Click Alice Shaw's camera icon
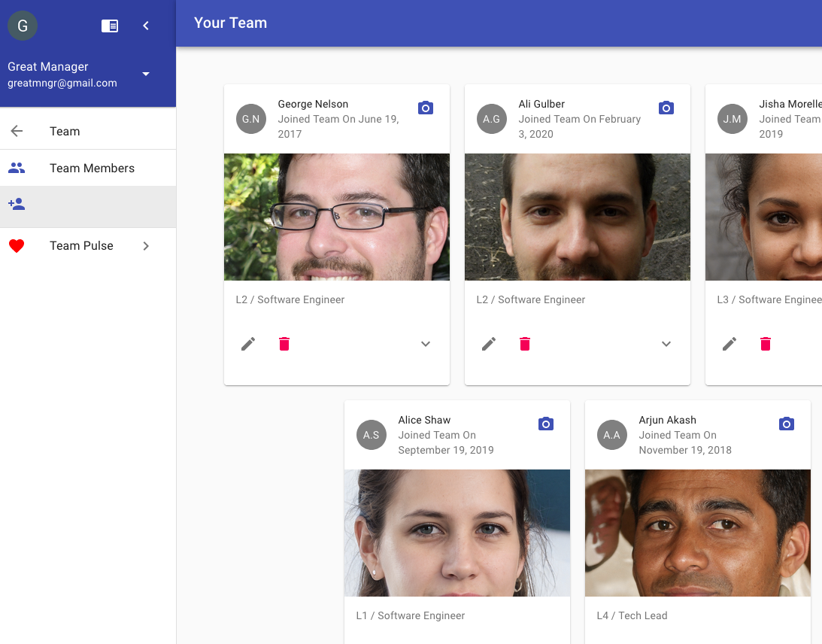This screenshot has height=644, width=822. tap(546, 424)
